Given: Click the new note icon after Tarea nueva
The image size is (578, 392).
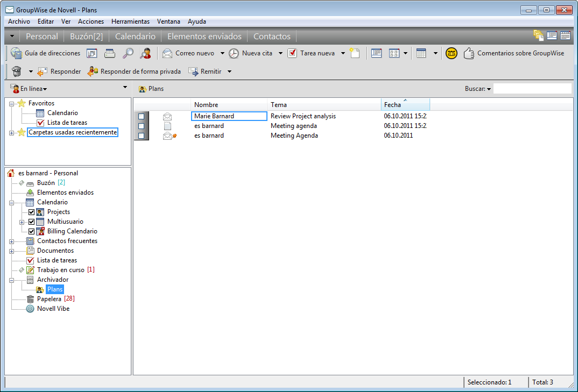Looking at the screenshot, I should pos(355,53).
